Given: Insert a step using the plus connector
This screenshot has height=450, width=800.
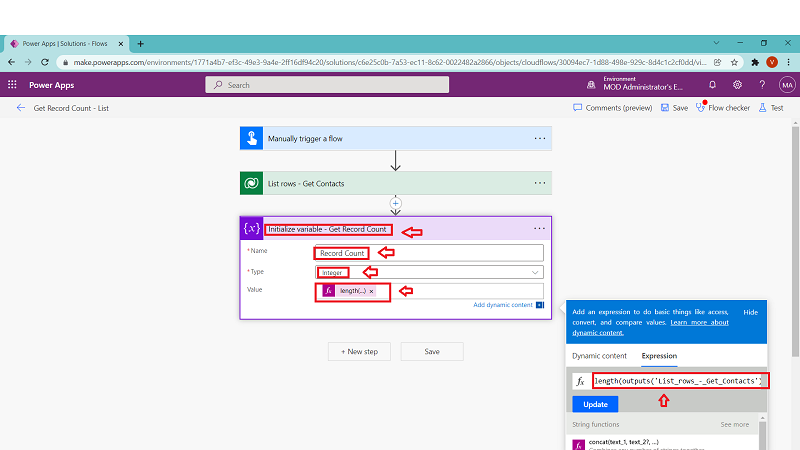Looking at the screenshot, I should pos(395,203).
